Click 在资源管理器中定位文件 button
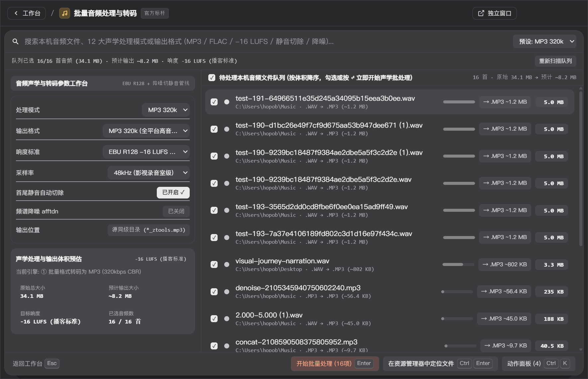 click(x=440, y=364)
